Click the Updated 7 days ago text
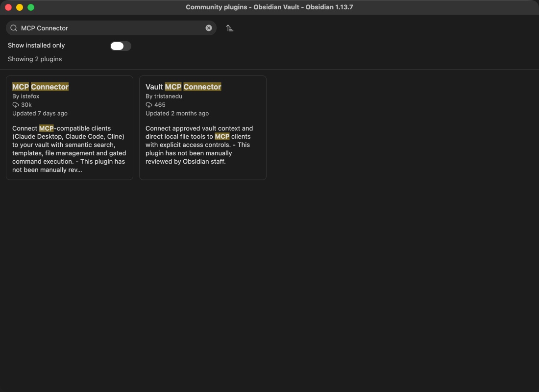This screenshot has height=392, width=539. (x=40, y=114)
